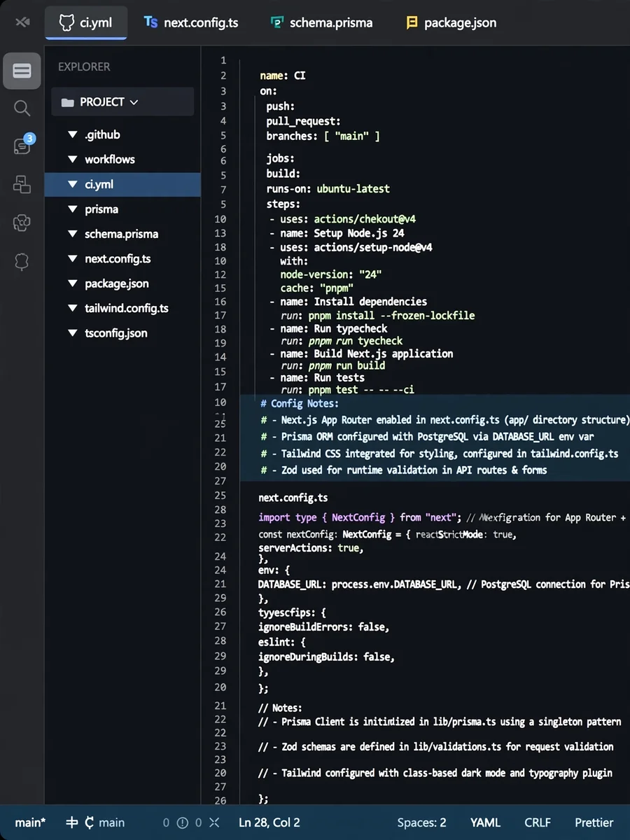Collapse the workflows folder triangle
This screenshot has width=630, height=840.
tap(71, 160)
